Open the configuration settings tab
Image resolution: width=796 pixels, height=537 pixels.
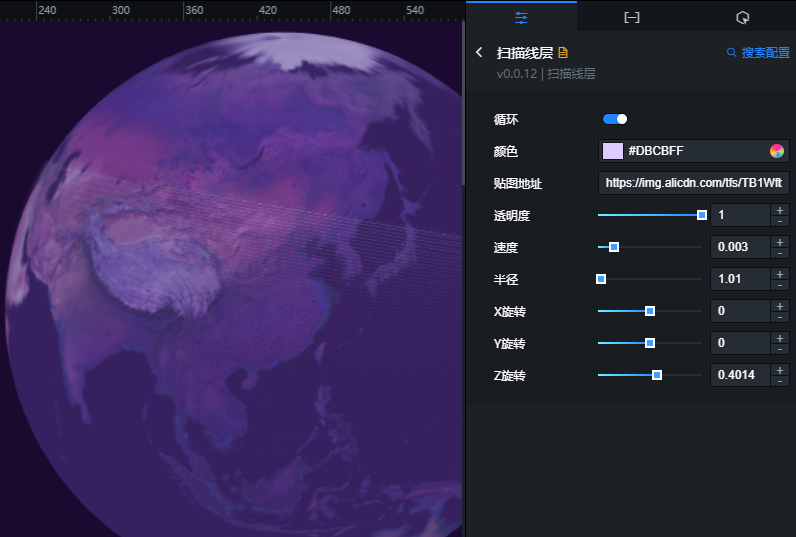click(521, 18)
